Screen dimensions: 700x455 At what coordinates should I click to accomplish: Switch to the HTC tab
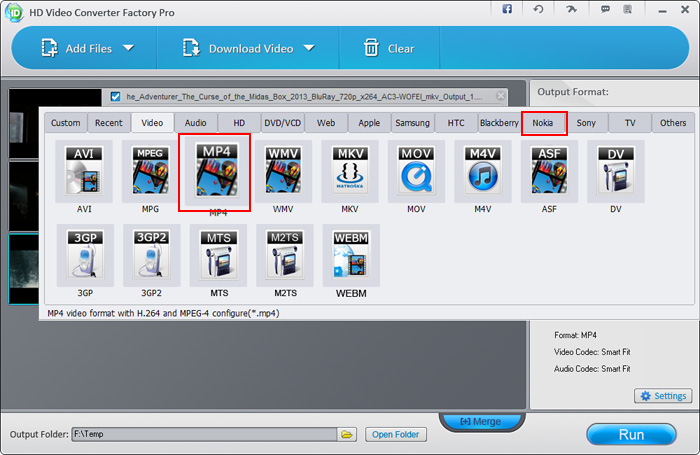[456, 123]
